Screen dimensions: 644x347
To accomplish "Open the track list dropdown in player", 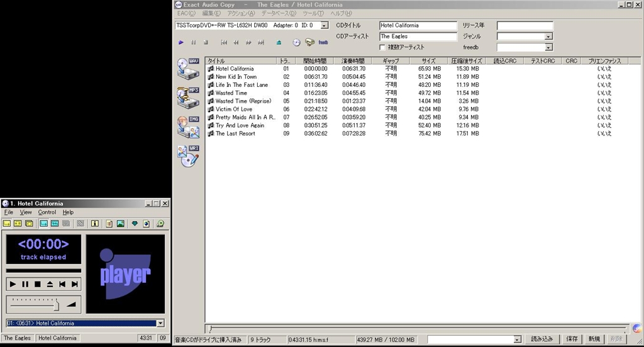I will pyautogui.click(x=160, y=323).
